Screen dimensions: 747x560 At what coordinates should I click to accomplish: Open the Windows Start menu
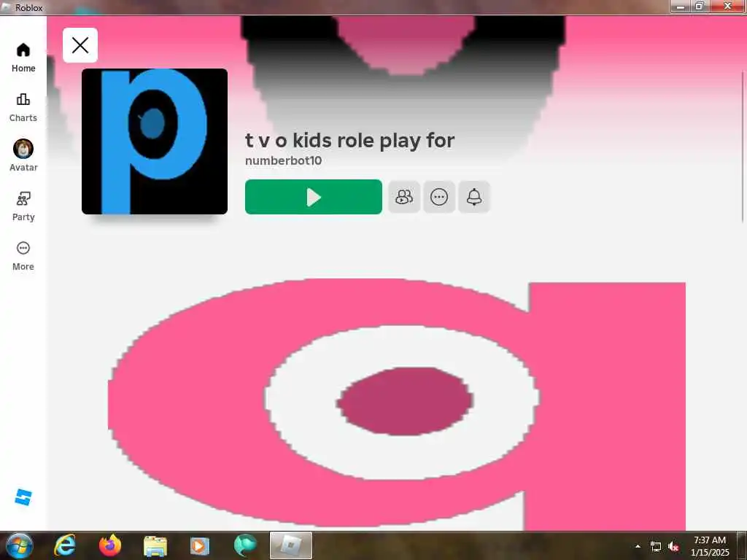[x=19, y=545]
